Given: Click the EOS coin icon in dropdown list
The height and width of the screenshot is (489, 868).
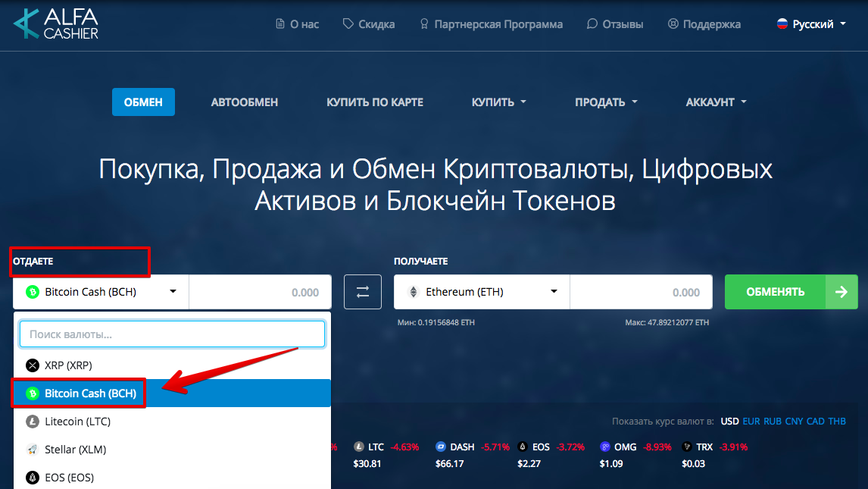Looking at the screenshot, I should pyautogui.click(x=33, y=478).
